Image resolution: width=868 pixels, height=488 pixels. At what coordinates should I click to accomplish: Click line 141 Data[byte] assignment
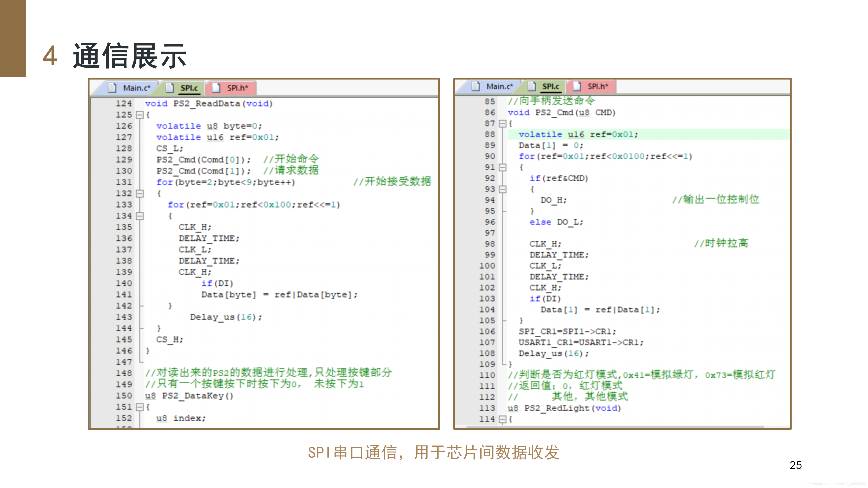[x=279, y=295]
